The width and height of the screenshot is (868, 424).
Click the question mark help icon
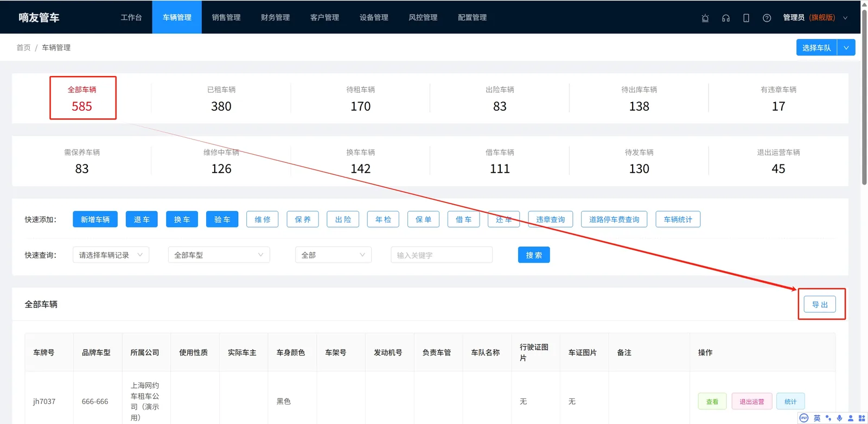pyautogui.click(x=767, y=18)
